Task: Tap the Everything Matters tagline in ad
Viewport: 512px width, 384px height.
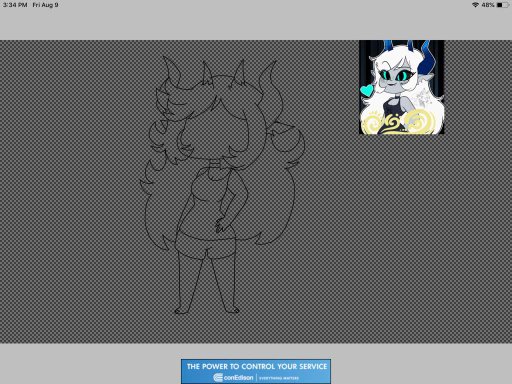Action: 279,378
